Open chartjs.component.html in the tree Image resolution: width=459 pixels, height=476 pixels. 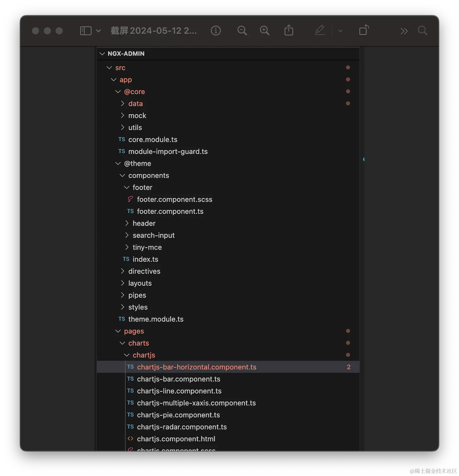click(x=176, y=439)
